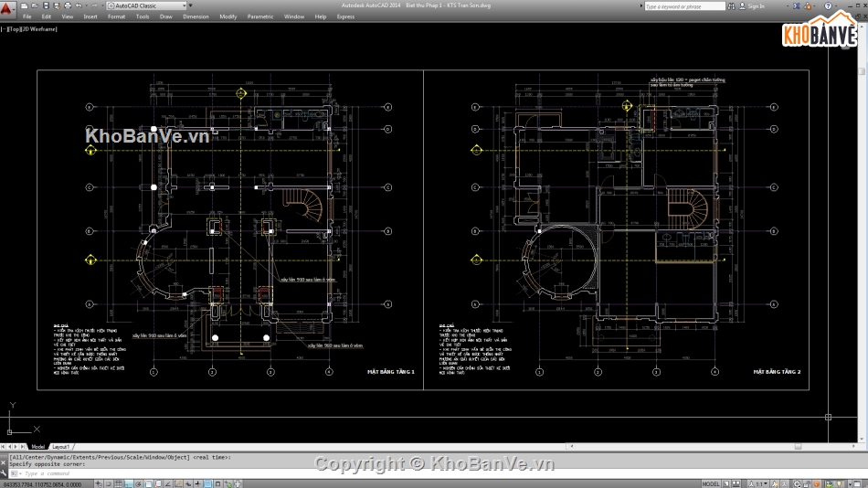Image resolution: width=868 pixels, height=488 pixels.
Task: Click the Save As icon
Action: click(x=57, y=5)
